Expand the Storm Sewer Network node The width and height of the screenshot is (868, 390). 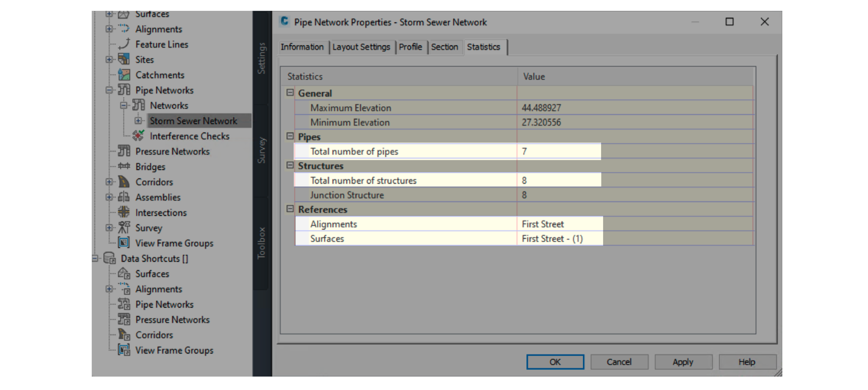pyautogui.click(x=138, y=120)
